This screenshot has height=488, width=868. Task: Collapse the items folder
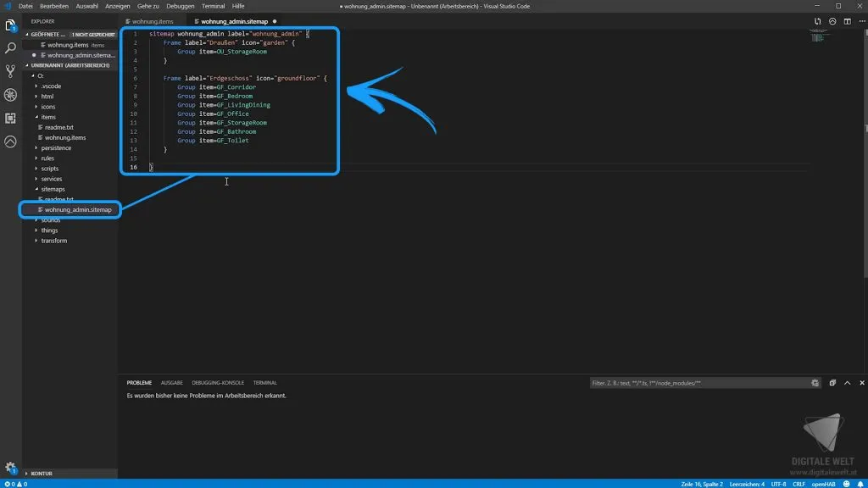point(48,117)
